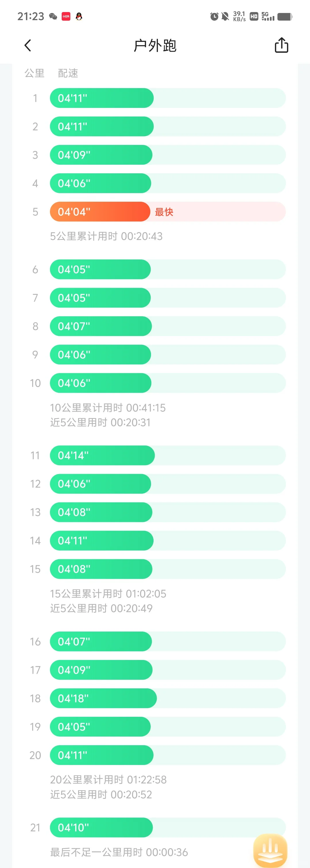Tap the muted bell status icon
The height and width of the screenshot is (868, 310).
[x=225, y=16]
